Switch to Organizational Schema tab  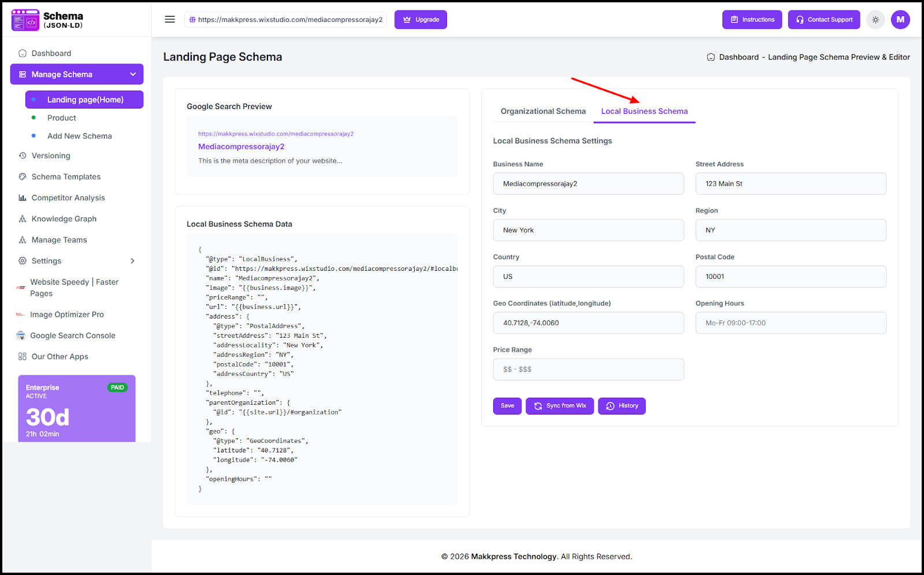coord(543,111)
